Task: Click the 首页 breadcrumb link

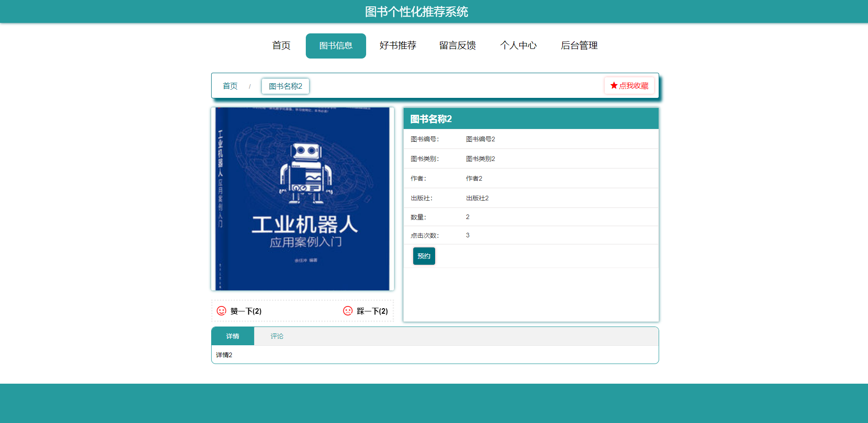Action: [230, 86]
